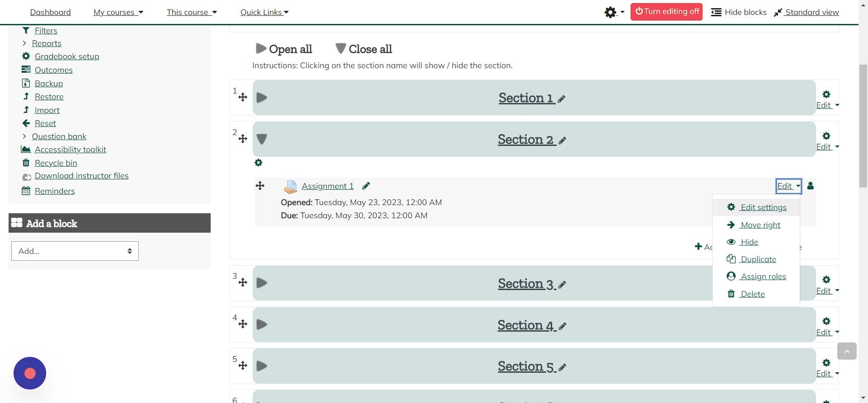Toggle Hide blocks in header
The height and width of the screenshot is (403, 868).
pyautogui.click(x=739, y=12)
